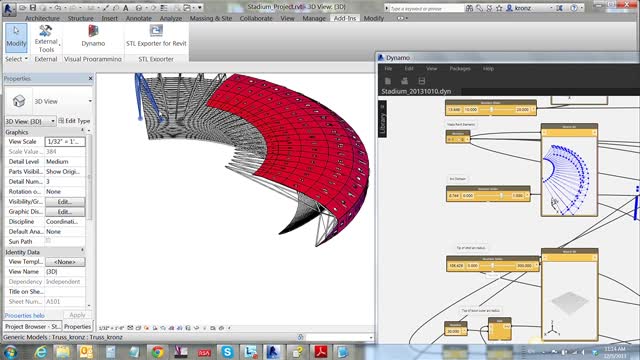
Task: Click the Visibility/Graphics Edit button
Action: point(65,202)
